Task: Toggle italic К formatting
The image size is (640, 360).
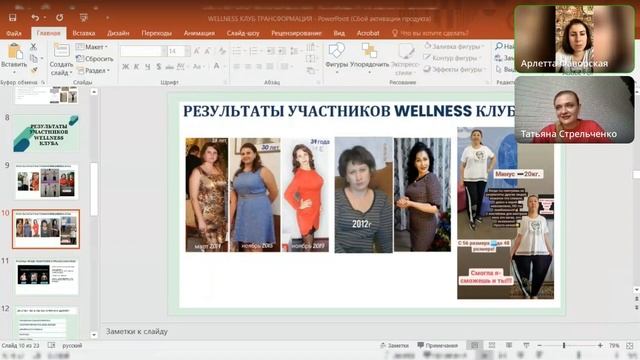Action: tap(136, 67)
